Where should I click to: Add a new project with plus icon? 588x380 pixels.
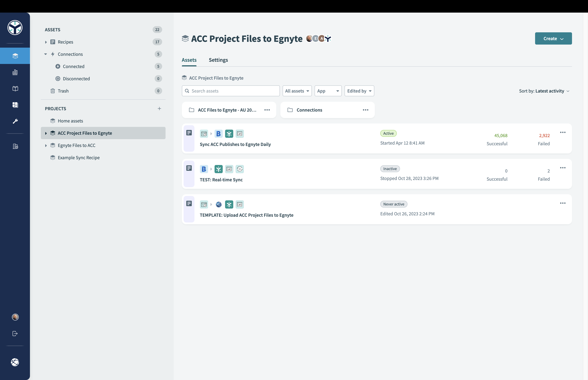(159, 109)
